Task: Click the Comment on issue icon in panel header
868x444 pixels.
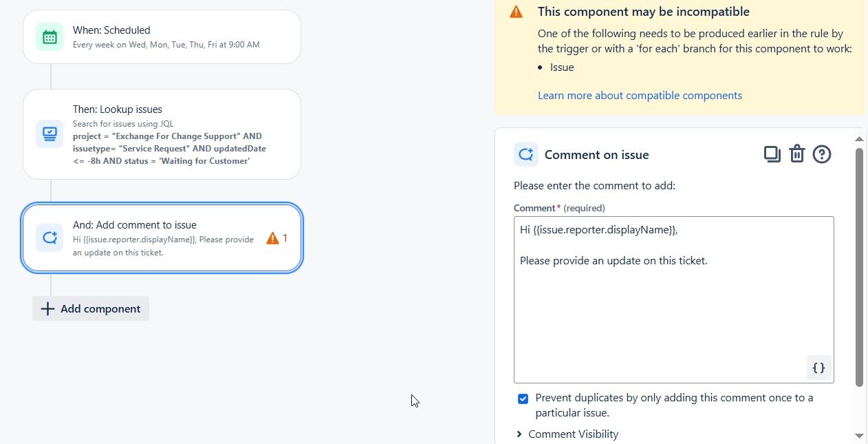Action: (525, 154)
